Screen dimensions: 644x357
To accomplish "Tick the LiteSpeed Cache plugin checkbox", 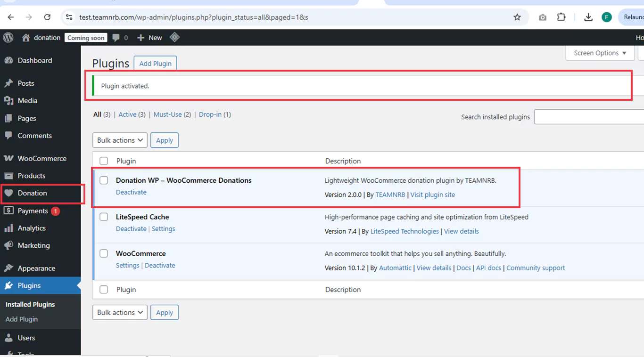I will click(x=104, y=217).
